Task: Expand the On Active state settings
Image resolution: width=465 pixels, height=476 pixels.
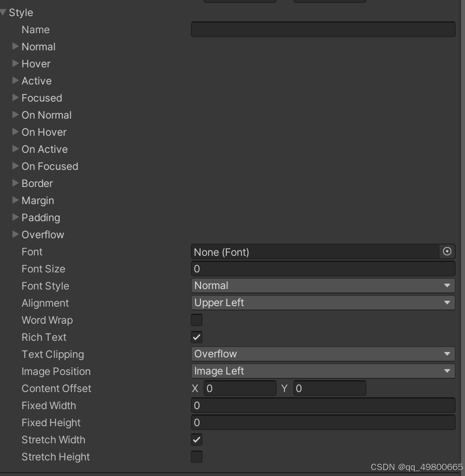Action: pos(15,149)
